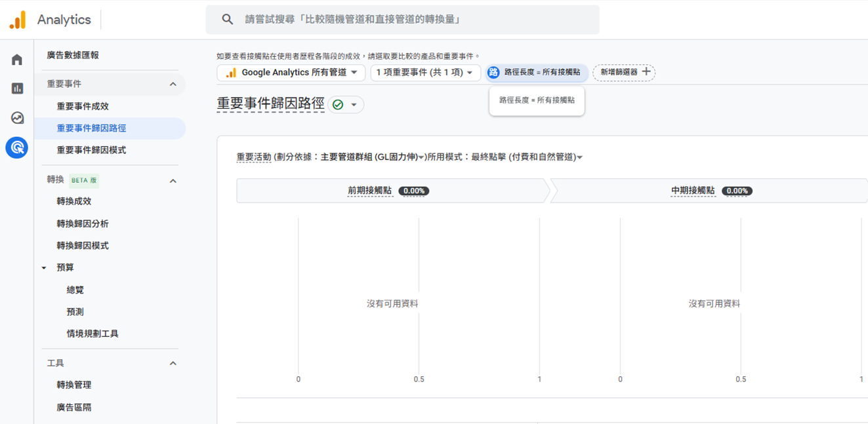Click the Google Analytics logo icon
The width and height of the screenshot is (868, 424).
tap(18, 20)
